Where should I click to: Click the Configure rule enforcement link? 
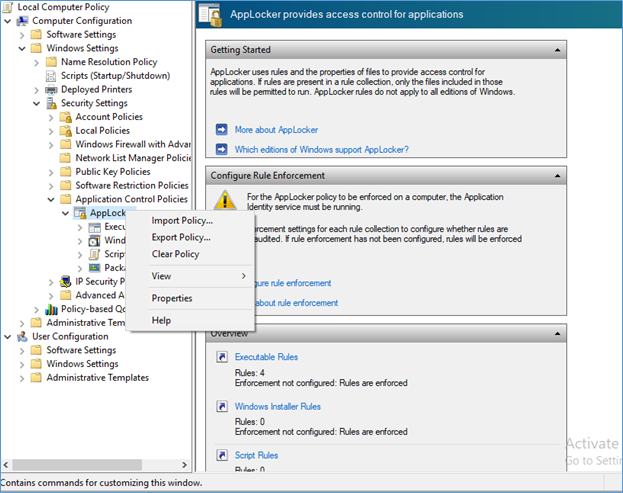coord(293,283)
